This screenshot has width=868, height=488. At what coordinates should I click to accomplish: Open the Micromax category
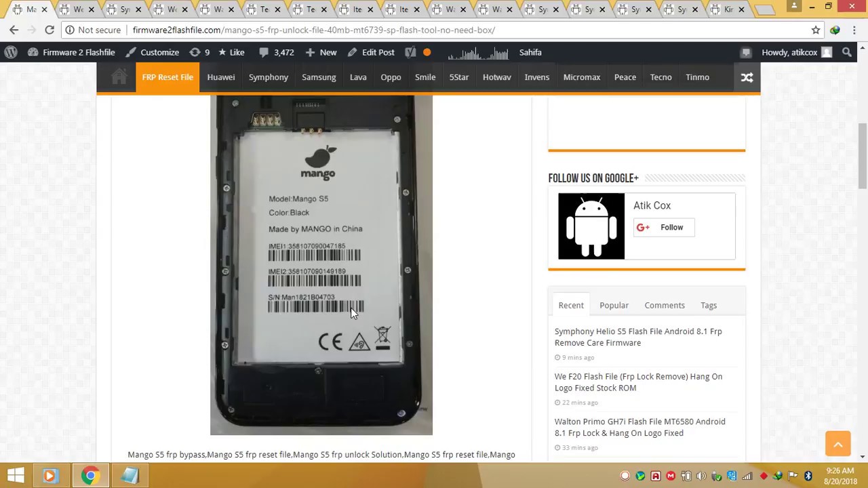click(x=582, y=77)
